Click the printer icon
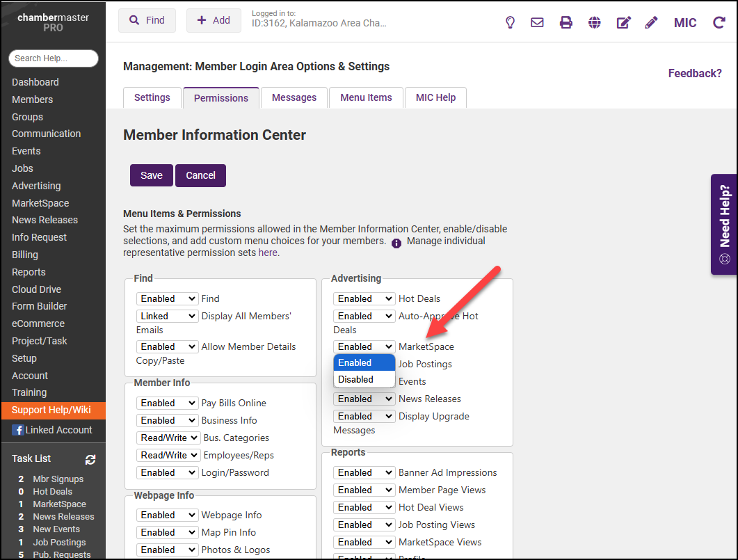The height and width of the screenshot is (560, 738). coord(566,22)
